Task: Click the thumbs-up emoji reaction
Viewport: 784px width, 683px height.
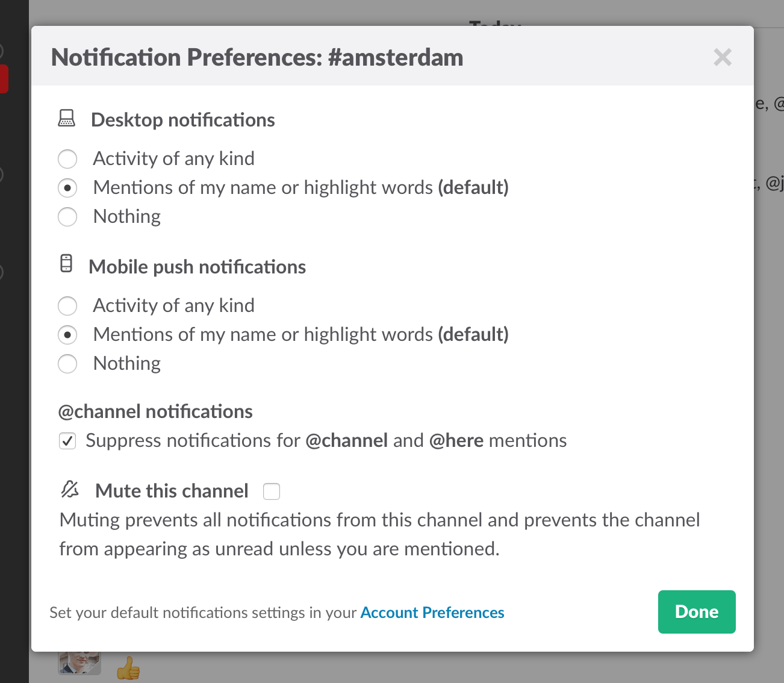Action: coord(129,667)
